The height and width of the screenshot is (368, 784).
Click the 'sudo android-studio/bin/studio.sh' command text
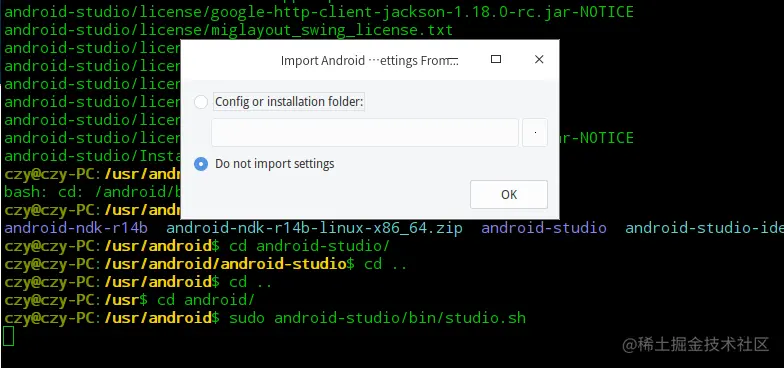click(378, 318)
